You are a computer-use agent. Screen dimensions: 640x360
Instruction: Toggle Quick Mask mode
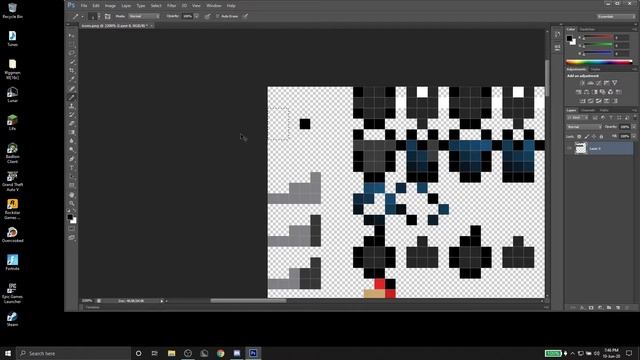click(72, 229)
